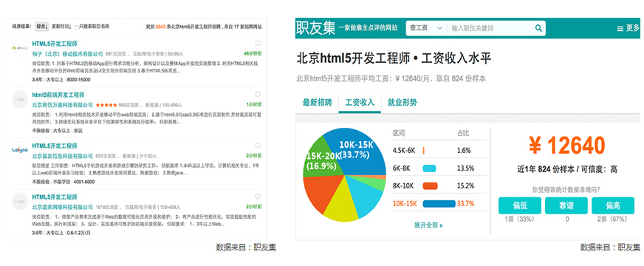This screenshot has width=644, height=266.
Task: Click the placeholder logo for 北京道荣网络科技有限公司
Action: [20, 202]
